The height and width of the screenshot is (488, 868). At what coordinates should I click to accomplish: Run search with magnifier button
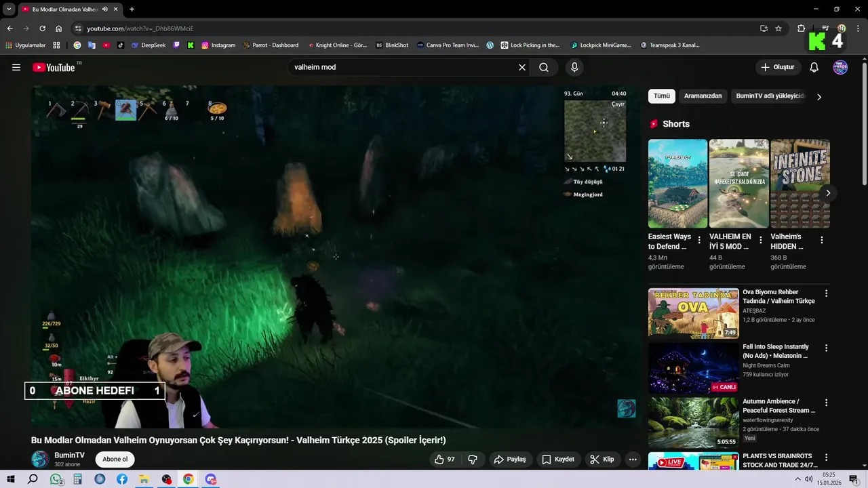[x=544, y=67]
